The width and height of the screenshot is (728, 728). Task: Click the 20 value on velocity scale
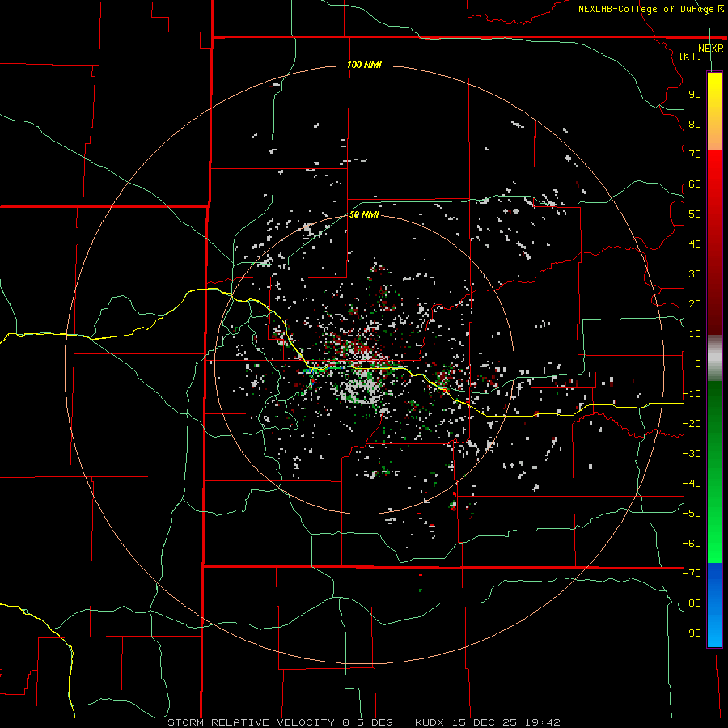[x=695, y=304]
